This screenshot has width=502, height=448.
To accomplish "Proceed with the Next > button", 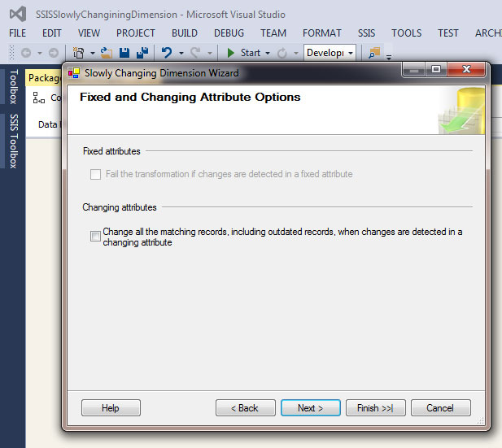I will [311, 408].
